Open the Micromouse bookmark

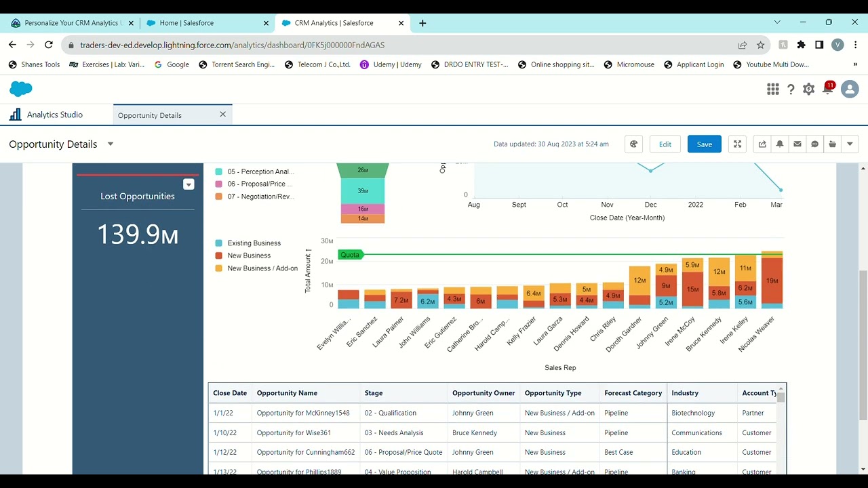(629, 64)
